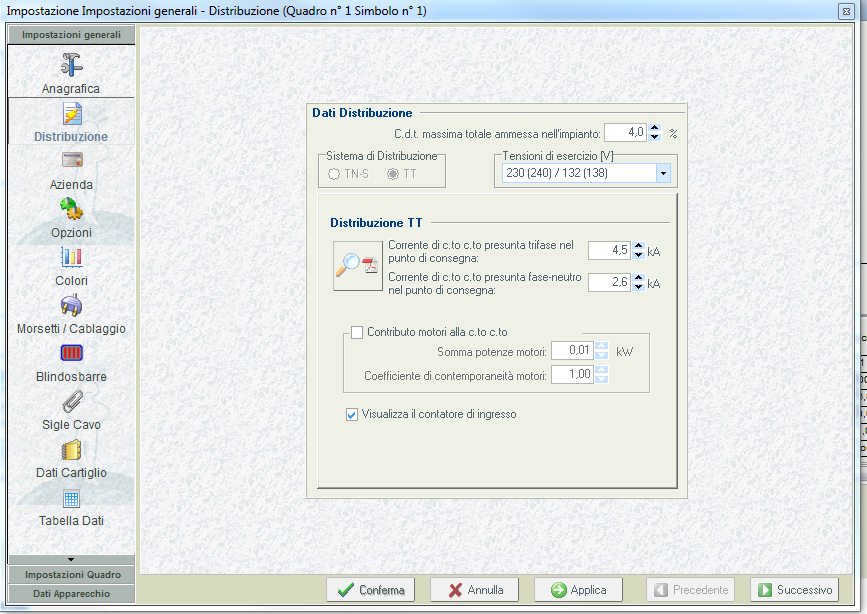Click the magnifier PDF search button
Image resolution: width=867 pixels, height=614 pixels.
358,266
